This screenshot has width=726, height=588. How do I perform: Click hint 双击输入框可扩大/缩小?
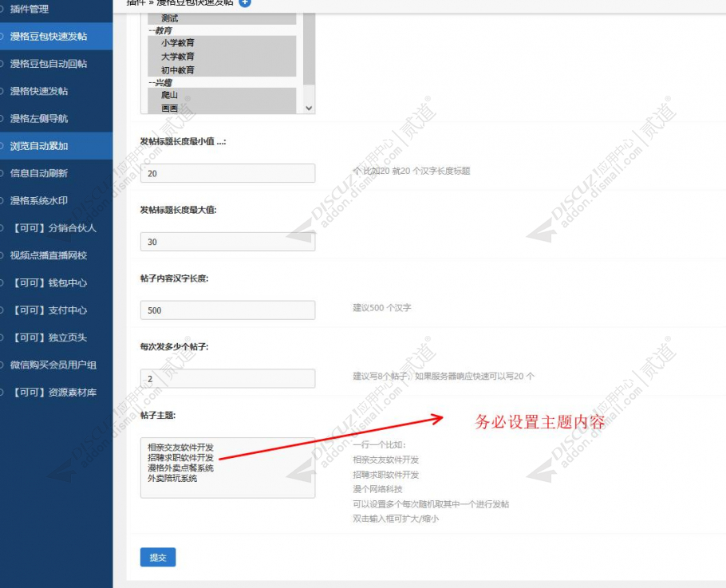pyautogui.click(x=396, y=519)
